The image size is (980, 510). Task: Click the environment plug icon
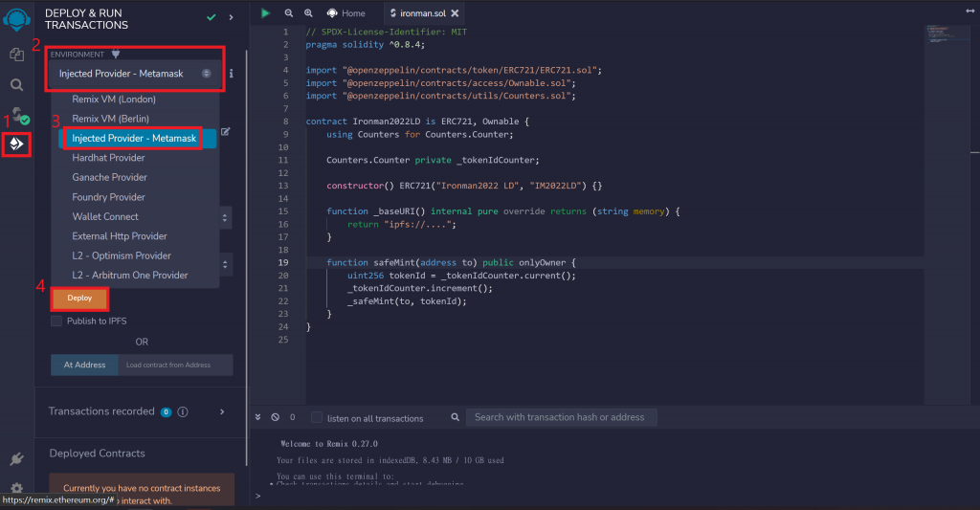coord(116,54)
